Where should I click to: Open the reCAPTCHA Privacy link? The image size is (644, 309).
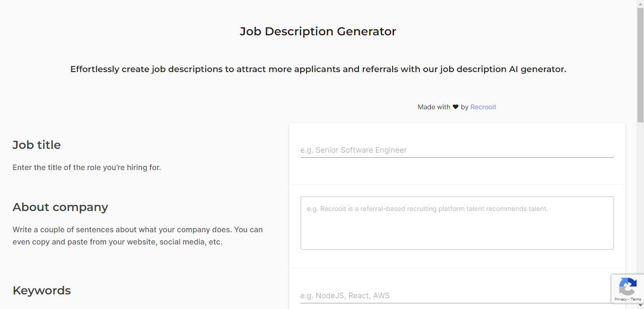[x=620, y=300]
